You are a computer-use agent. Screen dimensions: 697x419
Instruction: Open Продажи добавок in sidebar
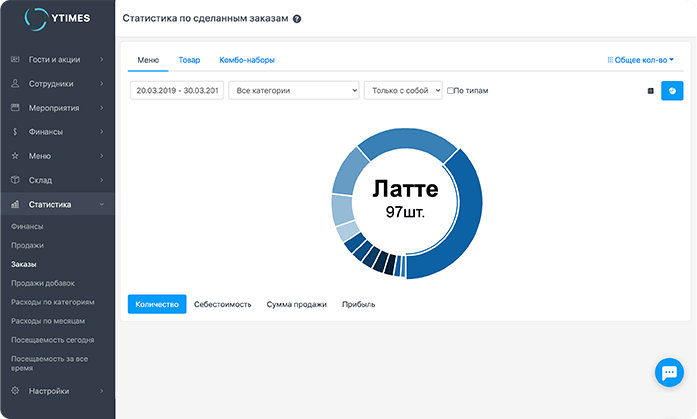click(42, 283)
